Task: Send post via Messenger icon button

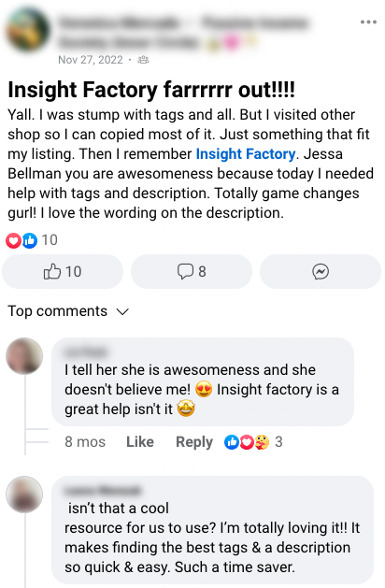Action: click(x=321, y=271)
